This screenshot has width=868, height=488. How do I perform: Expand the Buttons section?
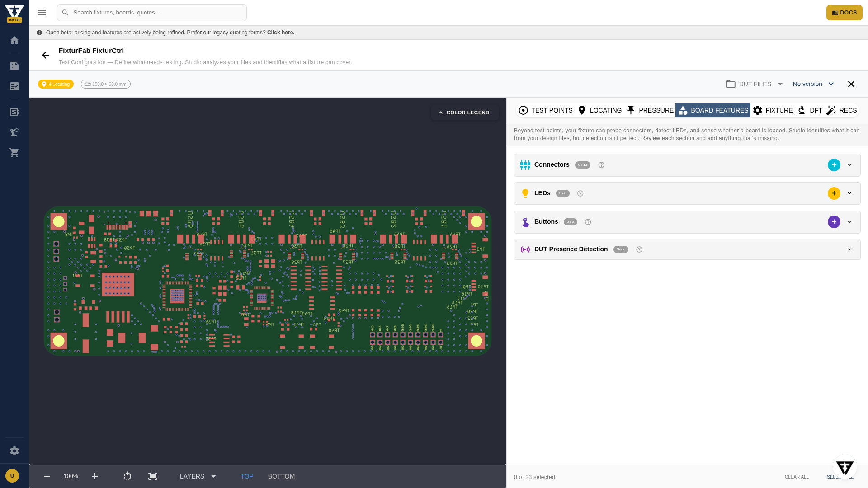[x=849, y=222]
